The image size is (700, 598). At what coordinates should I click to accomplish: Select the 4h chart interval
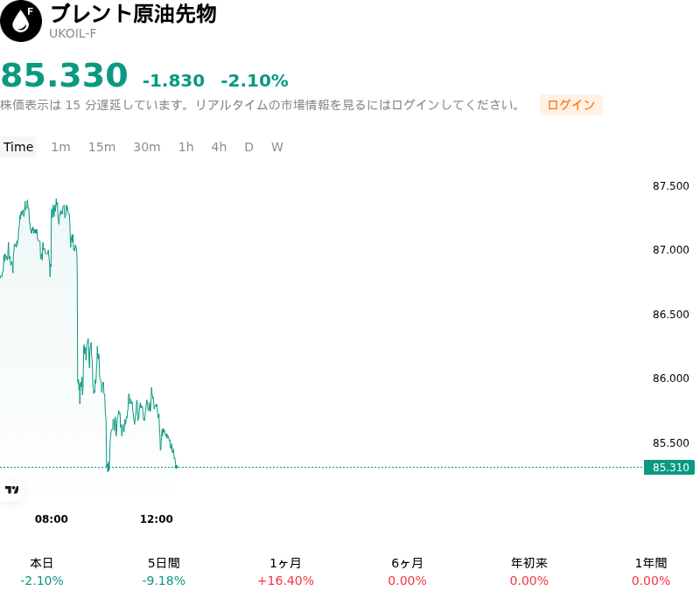coord(219,147)
